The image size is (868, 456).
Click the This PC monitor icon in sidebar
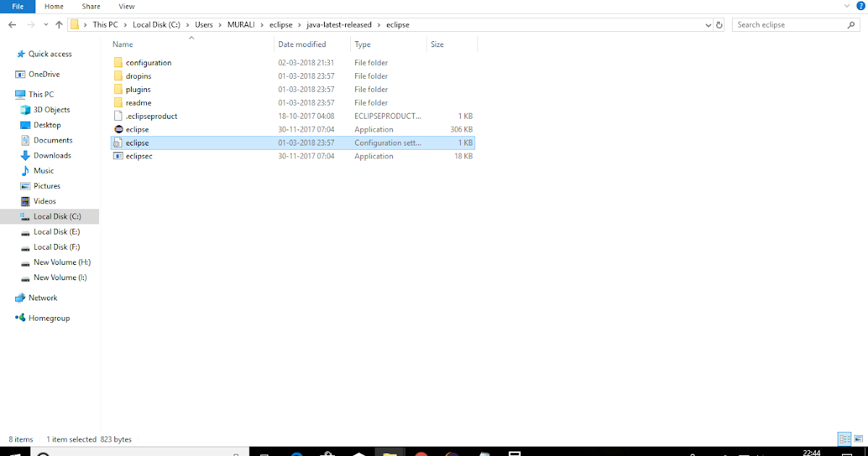click(21, 95)
